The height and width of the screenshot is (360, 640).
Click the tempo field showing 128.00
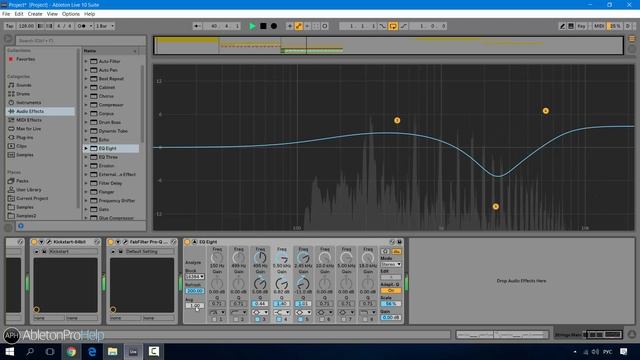click(x=27, y=26)
